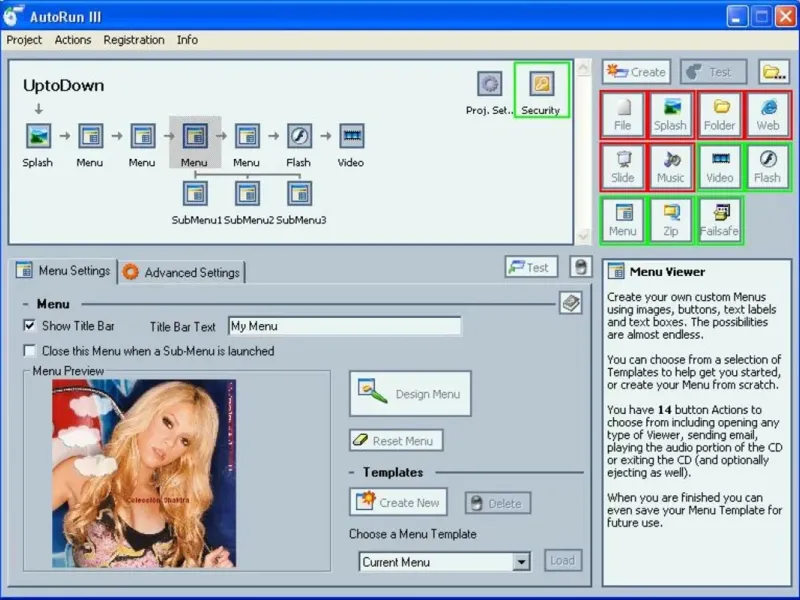Switch to the Advanced Settings tab
This screenshot has height=600, width=800.
[x=182, y=272]
